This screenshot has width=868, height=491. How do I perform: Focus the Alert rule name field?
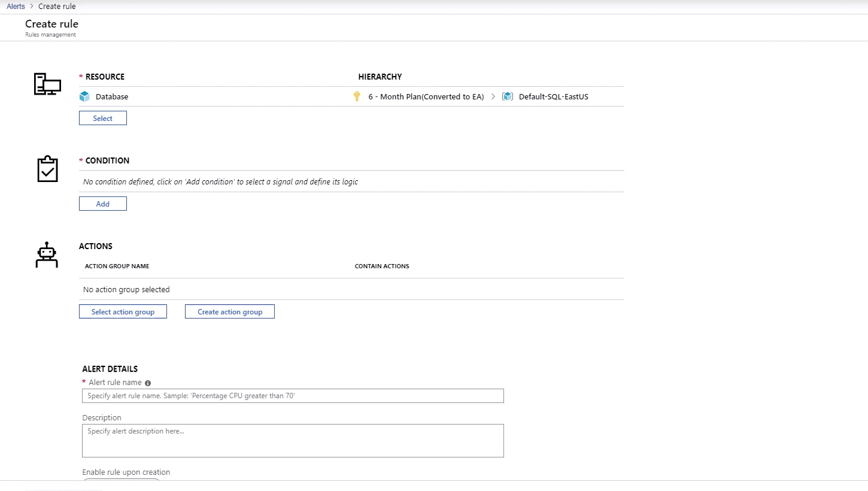[x=293, y=396]
